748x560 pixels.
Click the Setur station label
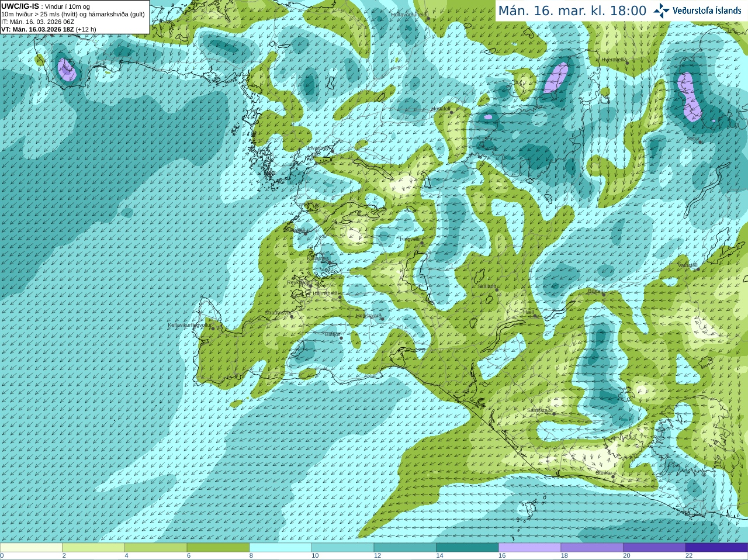tap(693, 139)
